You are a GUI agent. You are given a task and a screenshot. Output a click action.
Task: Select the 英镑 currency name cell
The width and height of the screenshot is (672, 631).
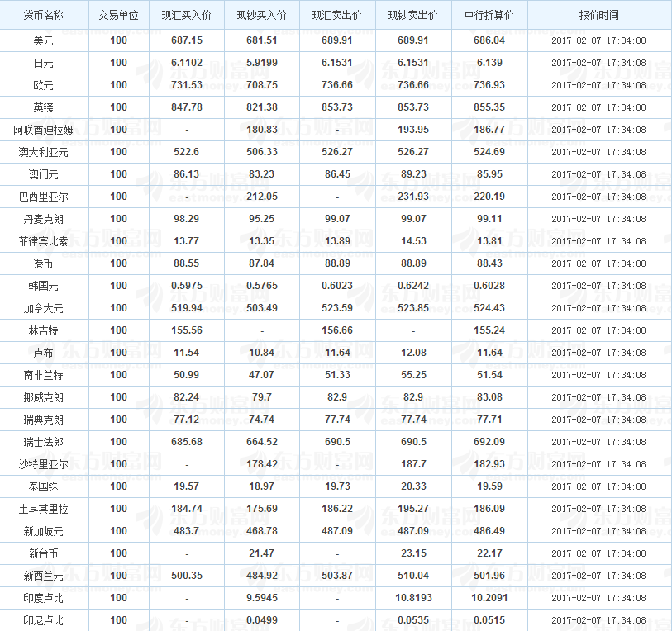[44, 107]
